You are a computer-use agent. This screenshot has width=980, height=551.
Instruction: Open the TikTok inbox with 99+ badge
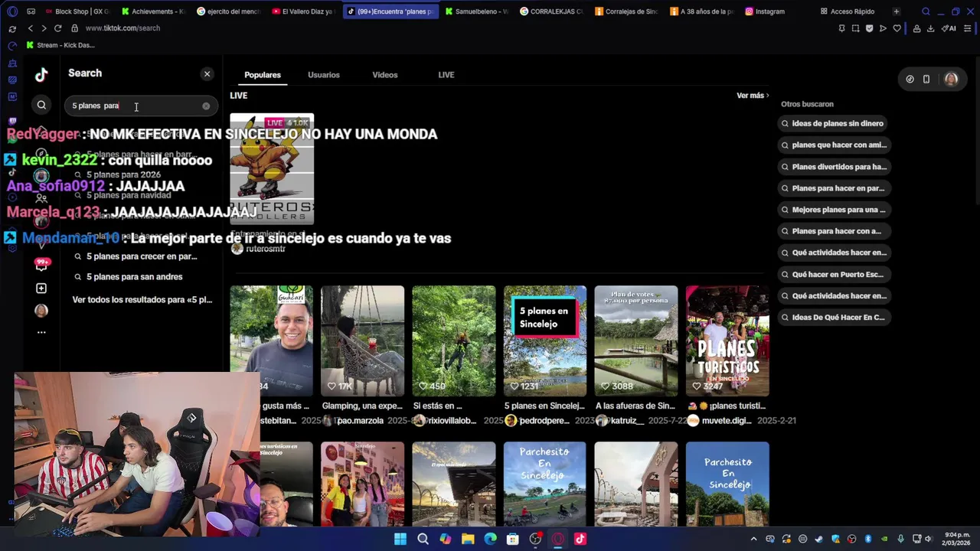[x=41, y=265]
